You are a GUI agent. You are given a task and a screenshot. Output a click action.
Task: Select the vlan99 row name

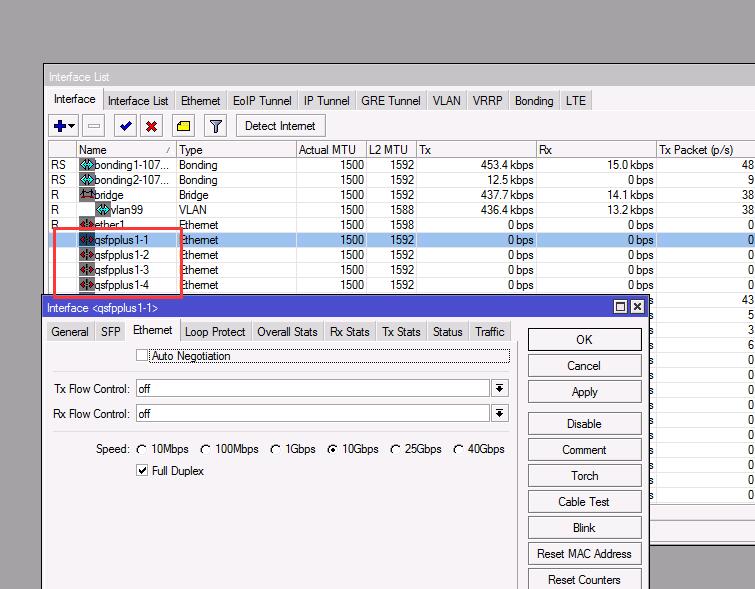coord(127,209)
